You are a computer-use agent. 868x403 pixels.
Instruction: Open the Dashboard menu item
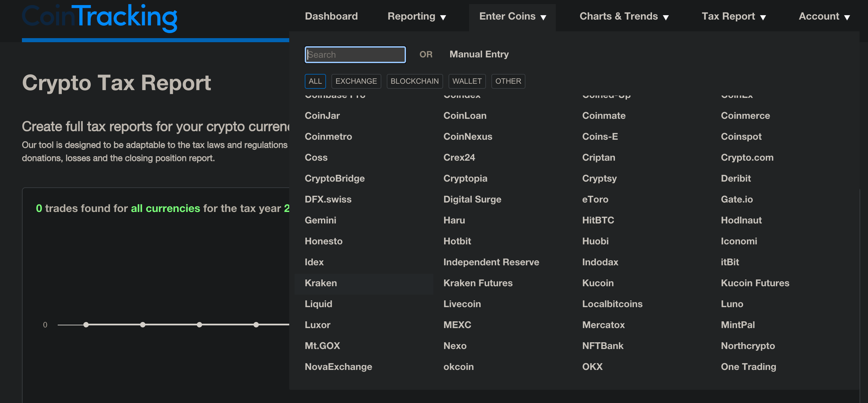pyautogui.click(x=331, y=16)
